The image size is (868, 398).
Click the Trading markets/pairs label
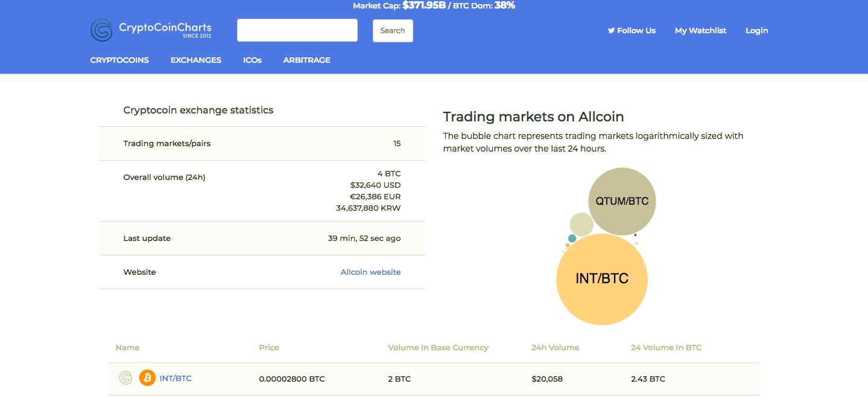pos(167,143)
